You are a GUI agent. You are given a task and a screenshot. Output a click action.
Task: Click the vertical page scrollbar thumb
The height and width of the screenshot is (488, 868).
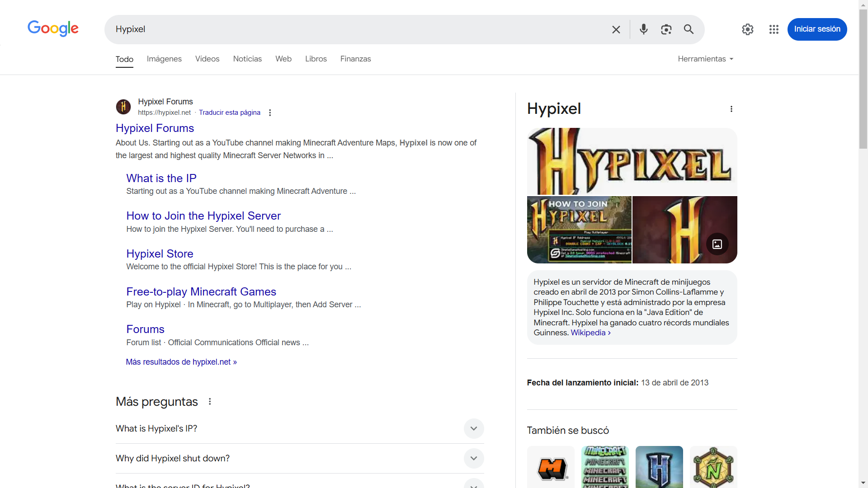pyautogui.click(x=863, y=79)
